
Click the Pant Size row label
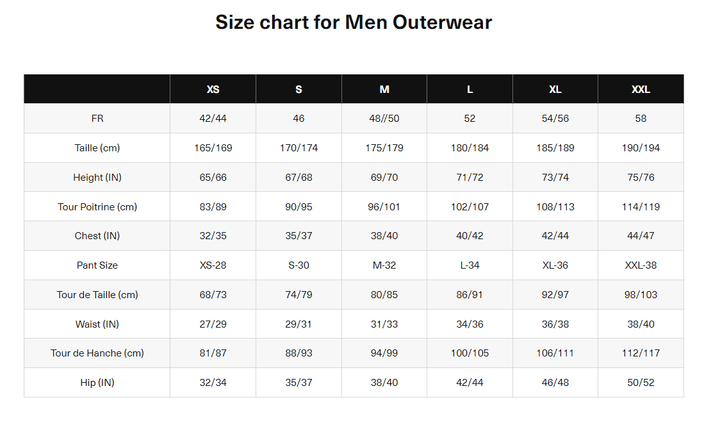pos(97,265)
